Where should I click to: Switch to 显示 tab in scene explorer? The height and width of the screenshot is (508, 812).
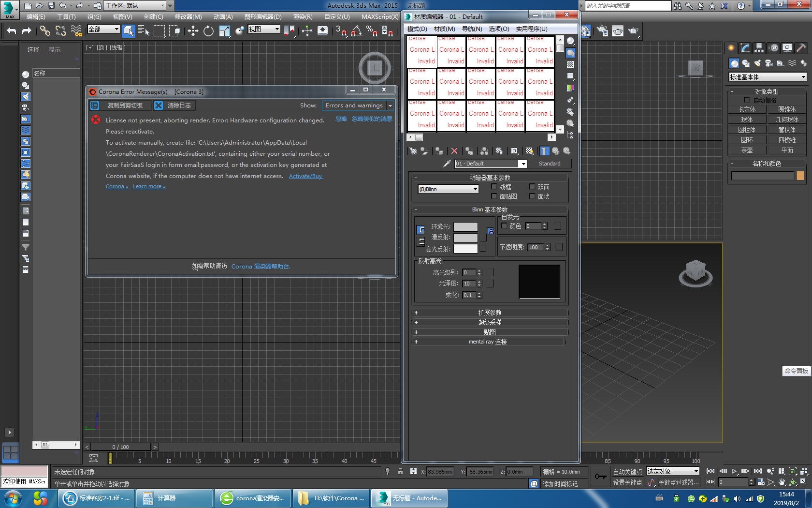click(x=55, y=50)
